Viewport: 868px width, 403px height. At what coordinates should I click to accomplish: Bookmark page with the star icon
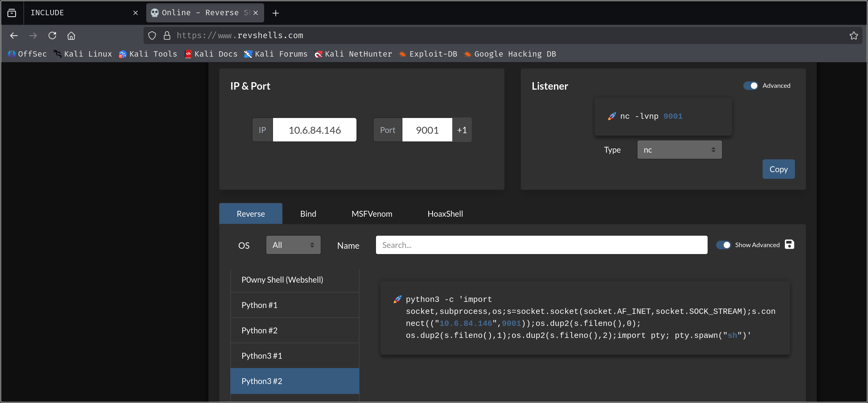[x=853, y=35]
